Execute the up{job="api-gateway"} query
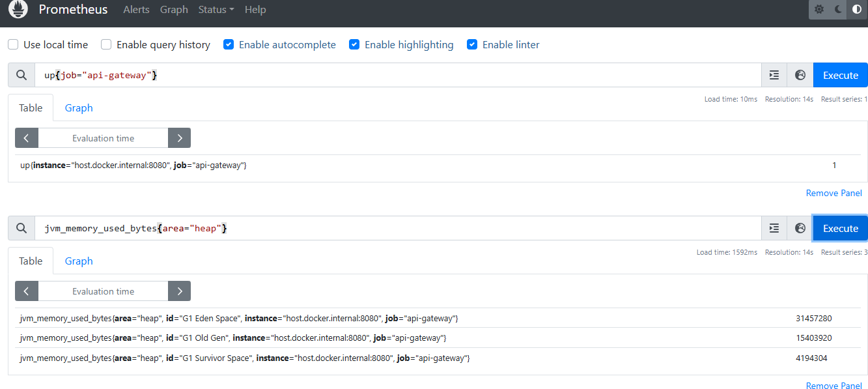Screen dimensions: 868x389 click(841, 75)
